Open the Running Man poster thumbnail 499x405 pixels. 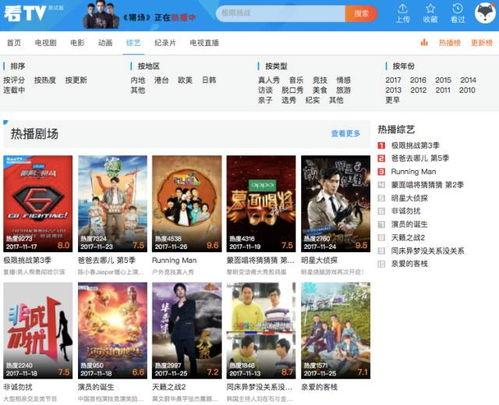(x=187, y=203)
